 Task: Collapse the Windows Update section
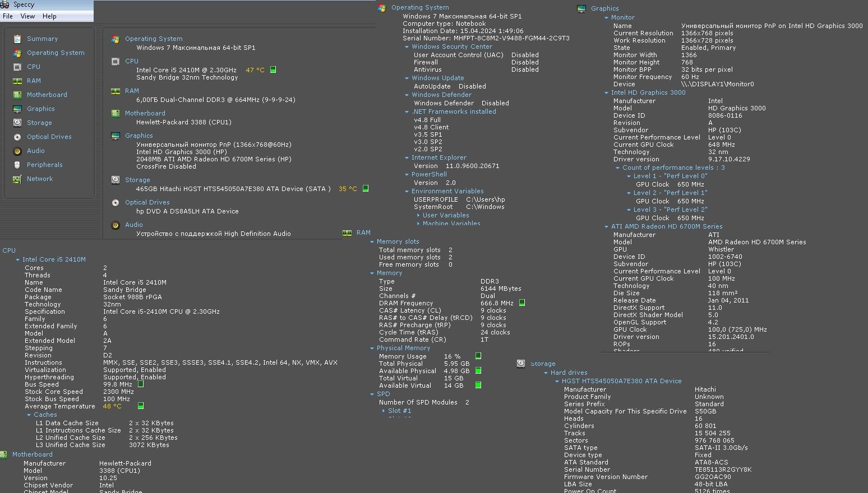pos(407,78)
